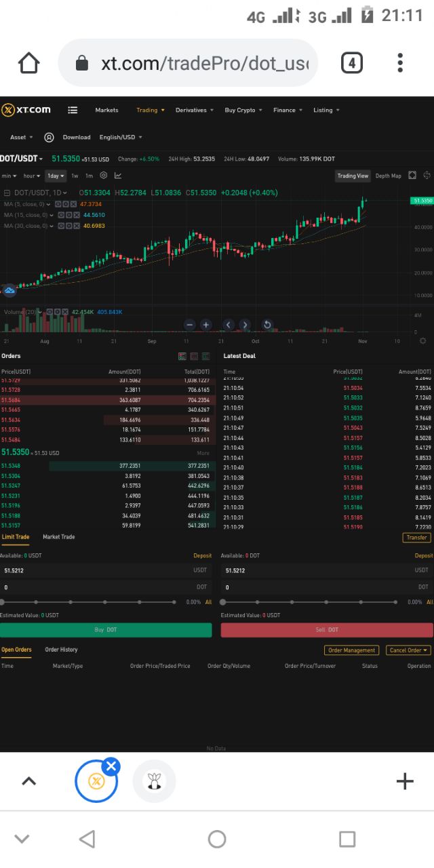Click the cloud icon on chart left edge
The height and width of the screenshot is (868, 434).
coord(9,290)
